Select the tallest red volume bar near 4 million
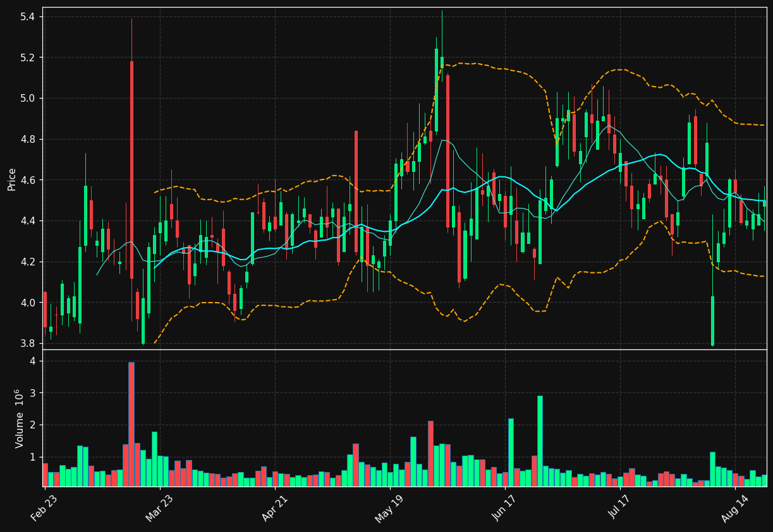The image size is (773, 532). click(131, 424)
